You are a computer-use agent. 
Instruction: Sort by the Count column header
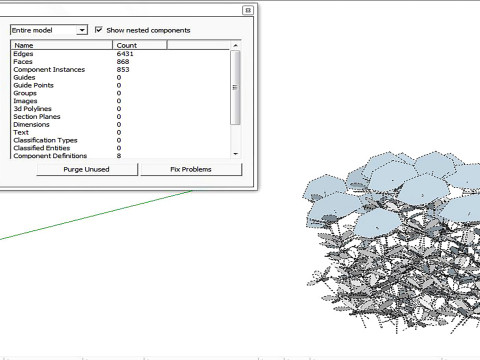pyautogui.click(x=140, y=45)
